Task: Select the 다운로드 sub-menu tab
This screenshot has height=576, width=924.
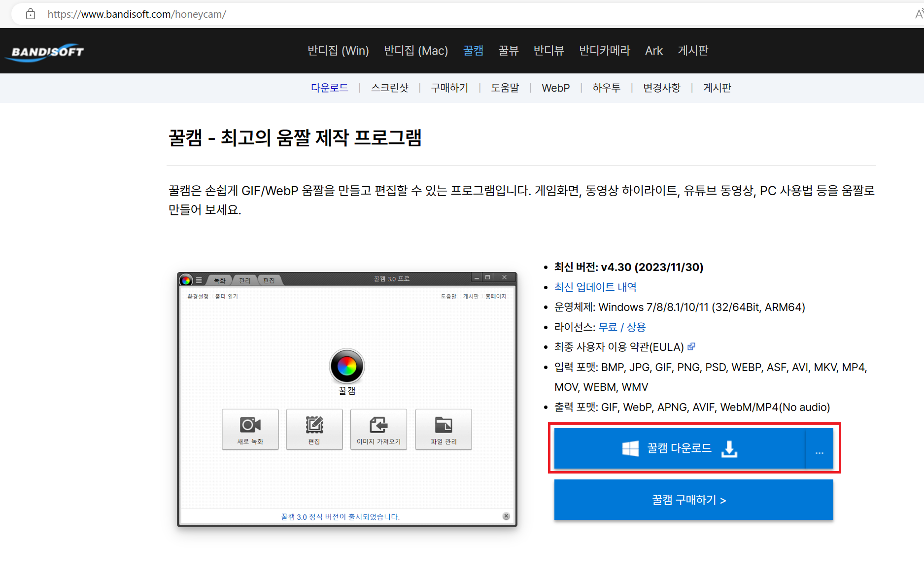Action: 329,88
